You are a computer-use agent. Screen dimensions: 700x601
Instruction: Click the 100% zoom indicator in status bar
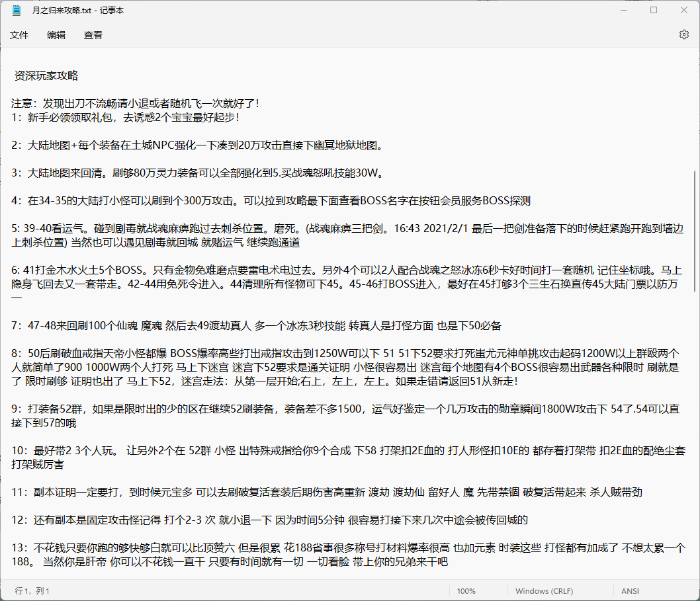pos(466,590)
